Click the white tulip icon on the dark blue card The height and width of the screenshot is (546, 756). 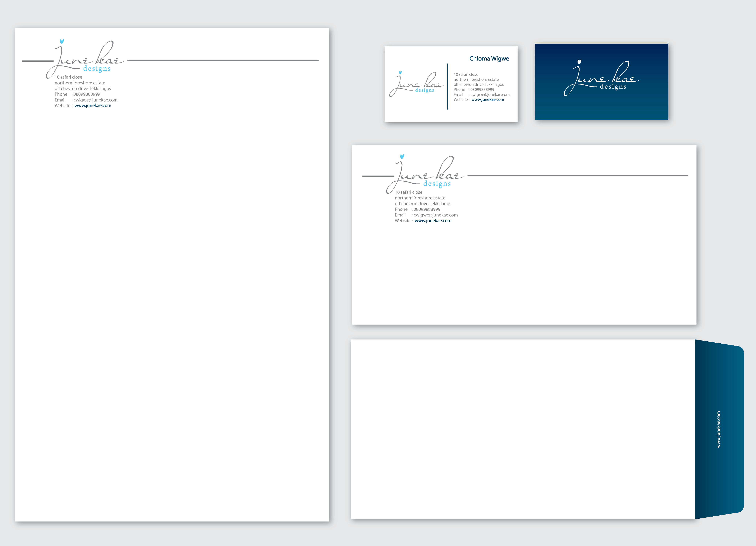(579, 62)
